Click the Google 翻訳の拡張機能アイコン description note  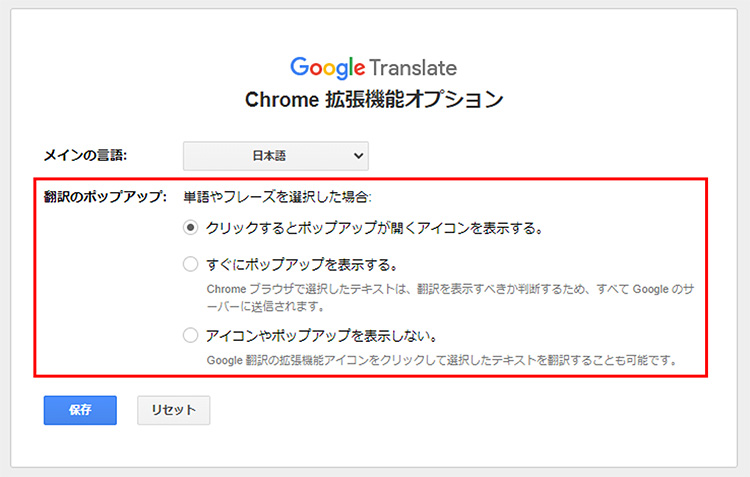[442, 360]
